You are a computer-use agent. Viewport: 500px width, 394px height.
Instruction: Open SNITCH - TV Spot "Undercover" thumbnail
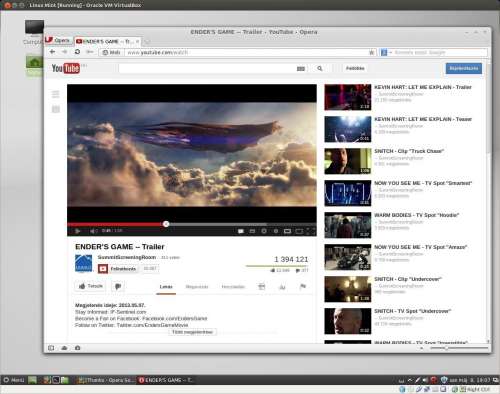pos(348,321)
